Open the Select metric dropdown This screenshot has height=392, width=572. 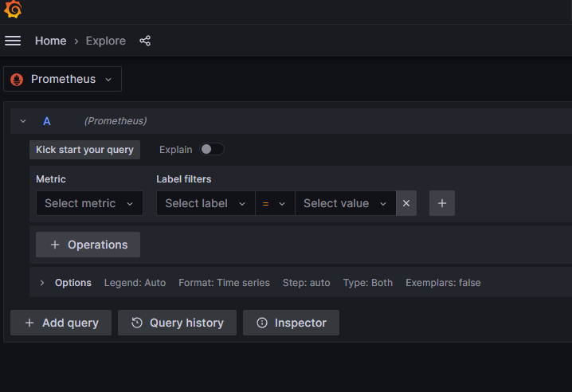tap(89, 203)
